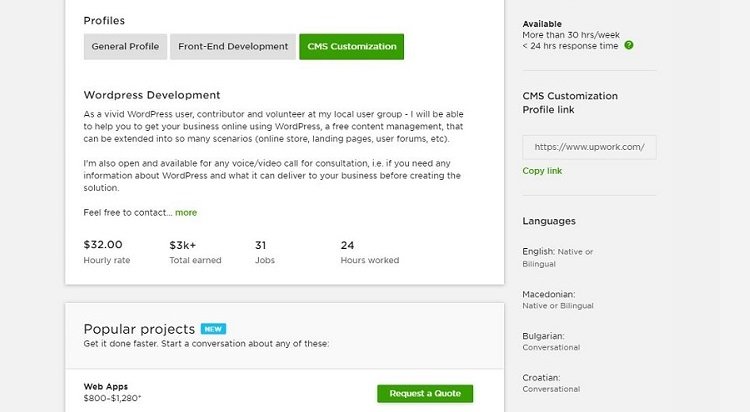Click the '$32.00' hourly rate value
The image size is (750, 412).
(x=103, y=245)
